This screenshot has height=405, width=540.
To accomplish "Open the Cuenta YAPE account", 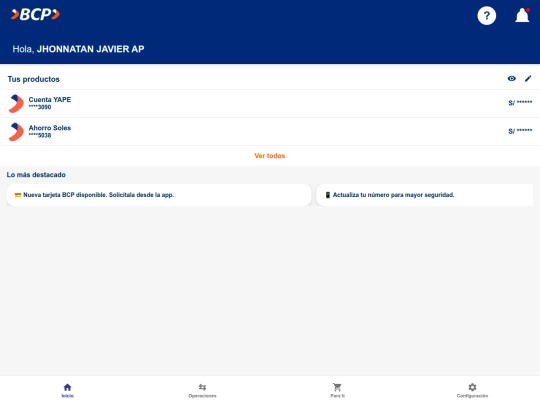I will point(270,103).
